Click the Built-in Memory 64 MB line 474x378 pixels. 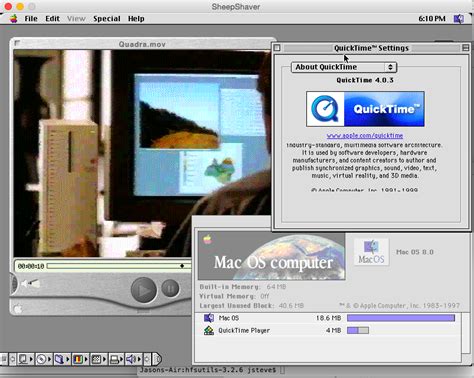click(243, 287)
